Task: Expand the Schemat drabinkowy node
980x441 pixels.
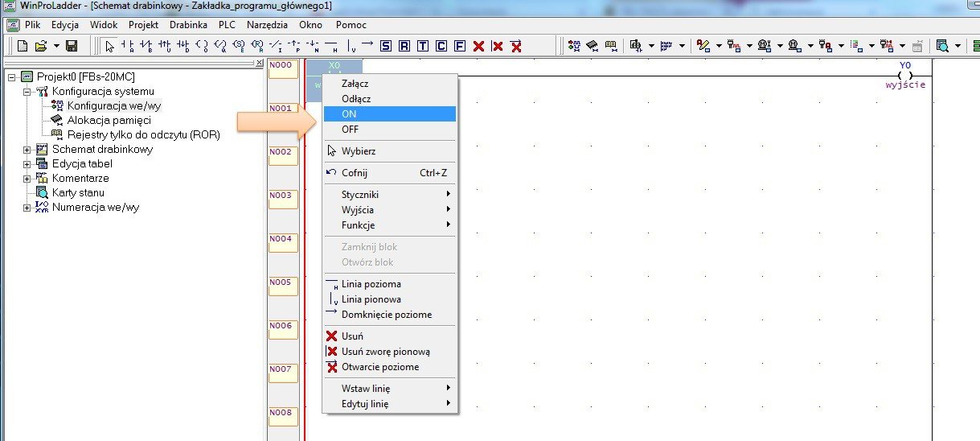Action: click(x=27, y=150)
